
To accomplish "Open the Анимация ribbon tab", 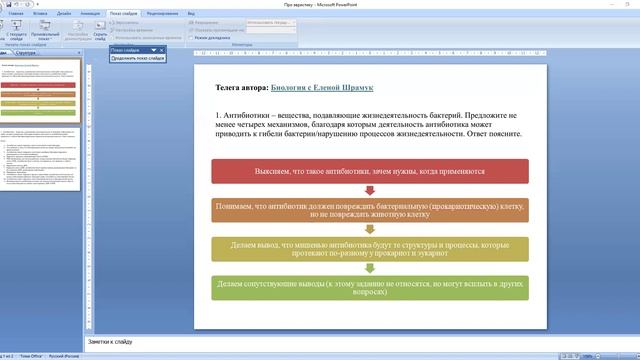I will pos(90,13).
